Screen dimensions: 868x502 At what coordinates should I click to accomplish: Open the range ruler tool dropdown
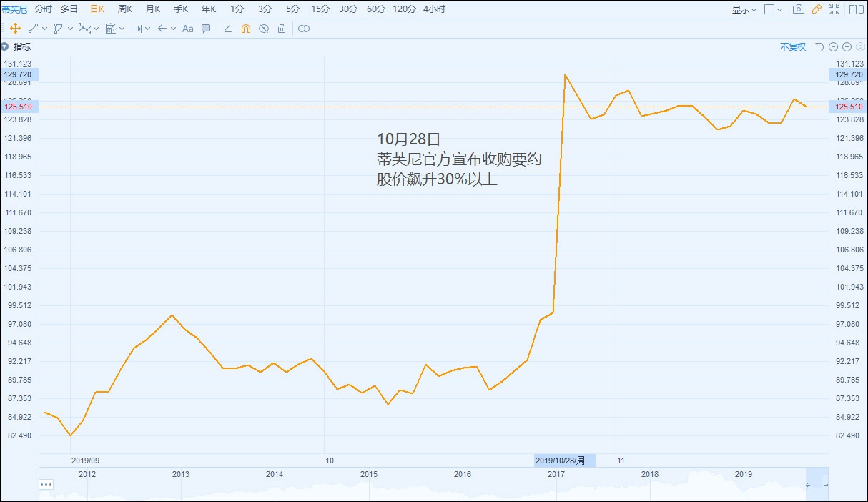147,29
